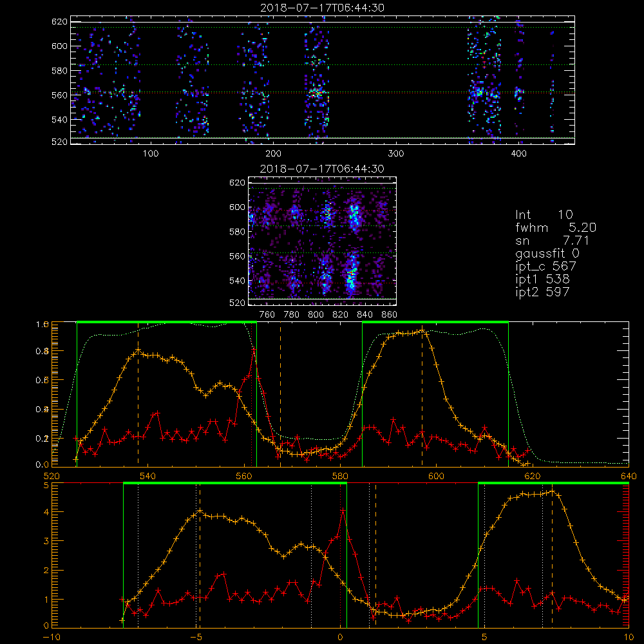Click the 'ipt2 597' readout
Screen dimensions: 644x644
click(x=542, y=292)
